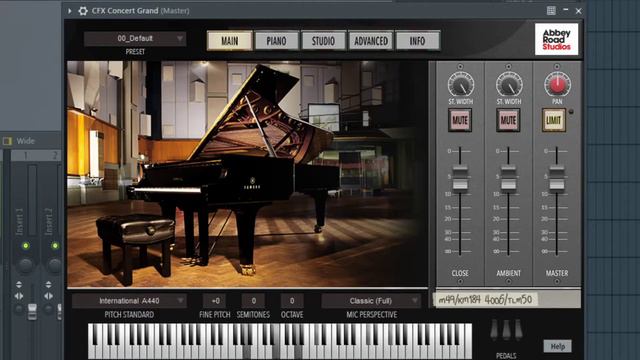The height and width of the screenshot is (360, 640).
Task: Click the MASTER channel fader handle
Action: pyautogui.click(x=557, y=178)
